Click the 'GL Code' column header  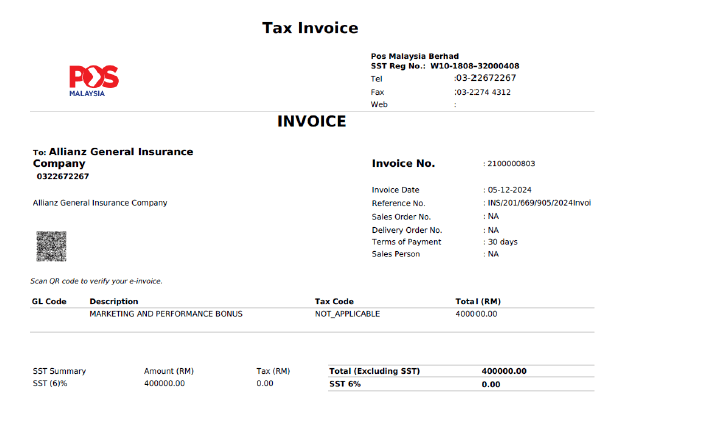[x=49, y=301]
